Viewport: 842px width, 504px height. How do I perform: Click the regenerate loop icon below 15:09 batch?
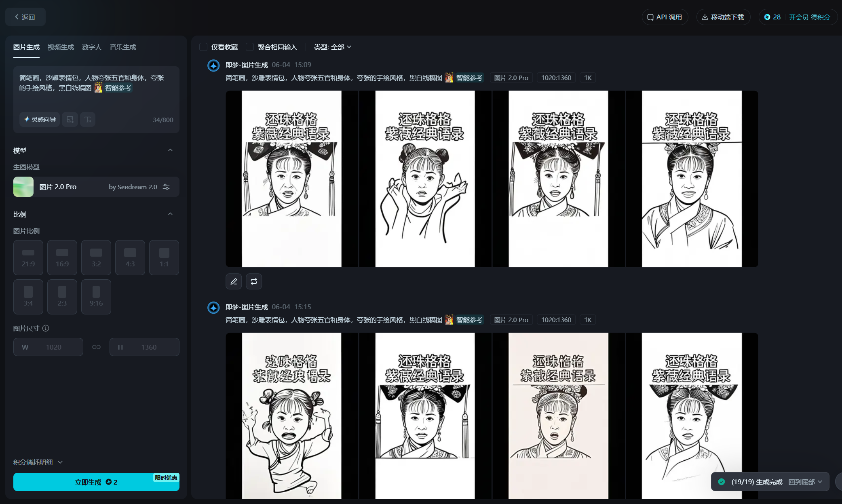(254, 281)
